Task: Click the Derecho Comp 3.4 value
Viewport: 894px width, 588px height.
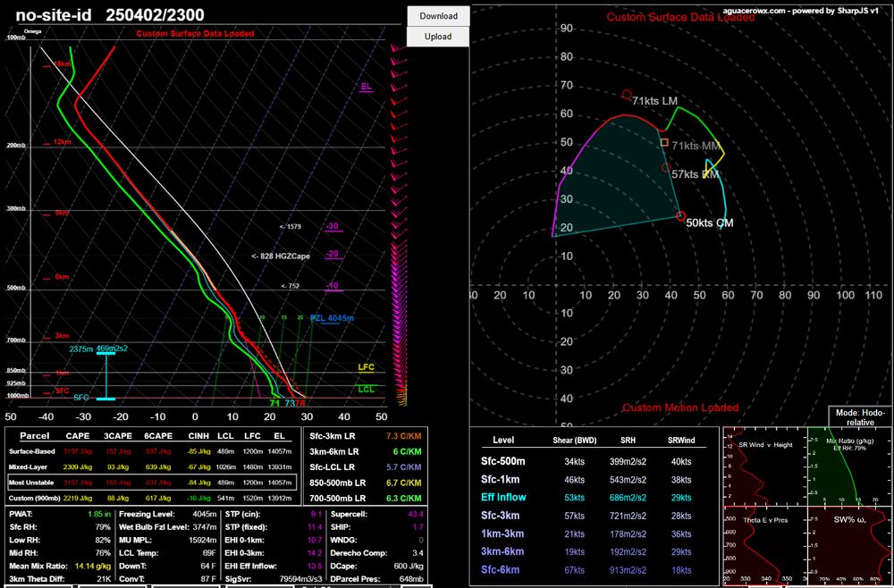Action: click(417, 553)
